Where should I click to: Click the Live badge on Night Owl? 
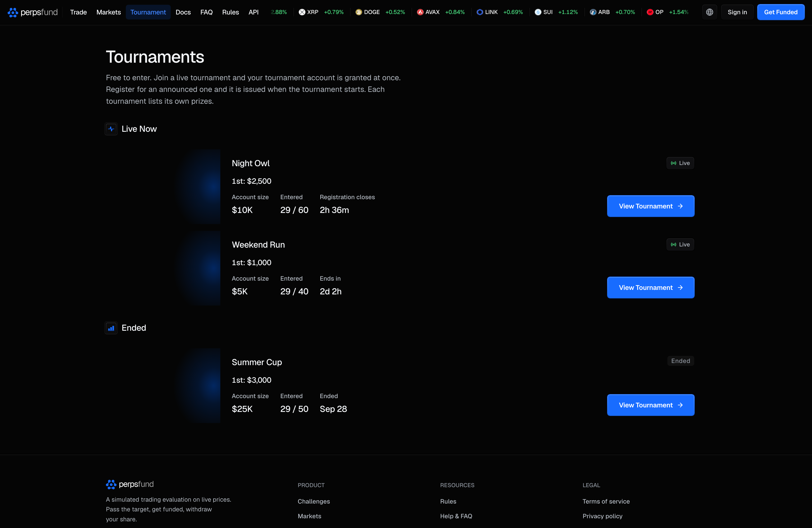680,163
